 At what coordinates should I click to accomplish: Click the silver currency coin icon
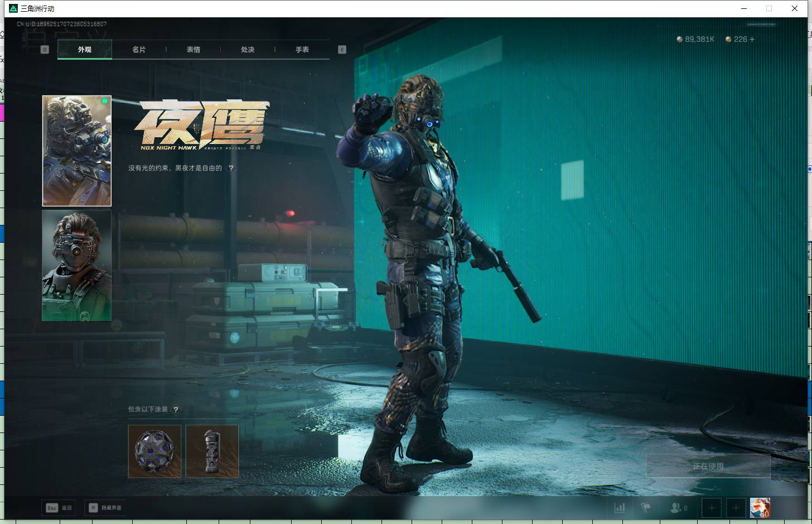click(679, 39)
